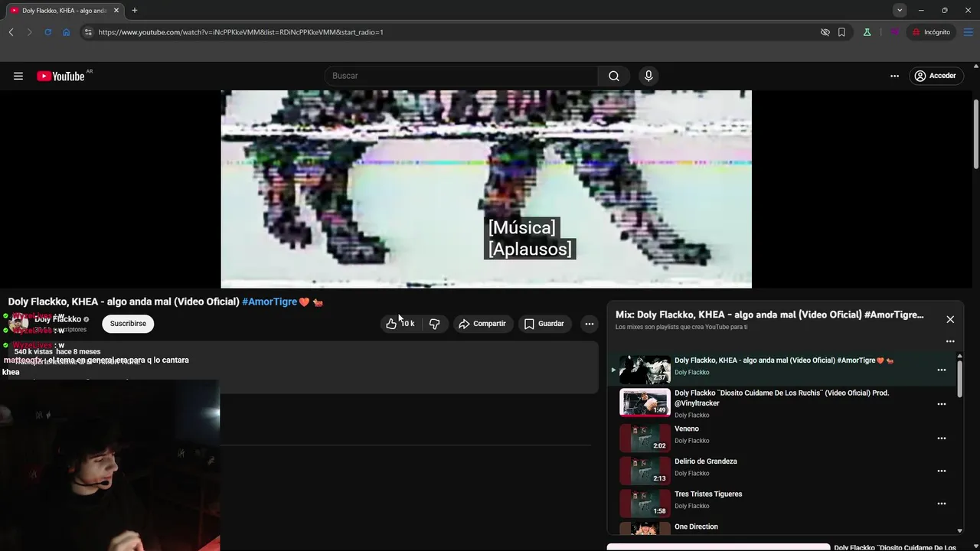Play One Direction from the mix
This screenshot has height=551, width=980.
point(696,527)
